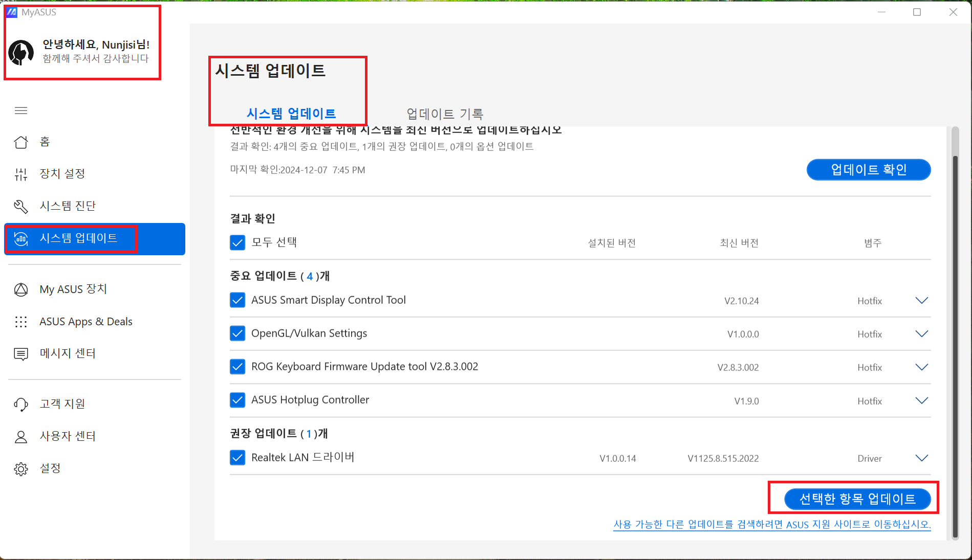Toggle the 모두 선택 checkbox
The image size is (972, 560).
237,242
